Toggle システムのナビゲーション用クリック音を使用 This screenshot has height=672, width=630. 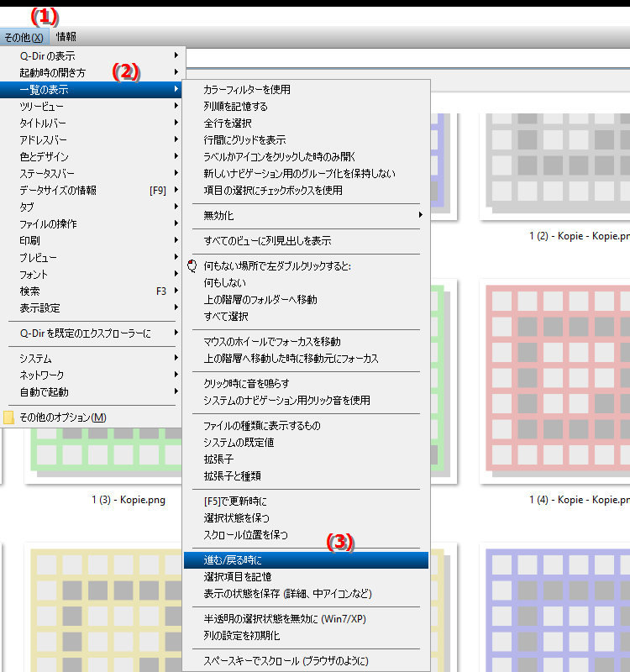[x=306, y=401]
